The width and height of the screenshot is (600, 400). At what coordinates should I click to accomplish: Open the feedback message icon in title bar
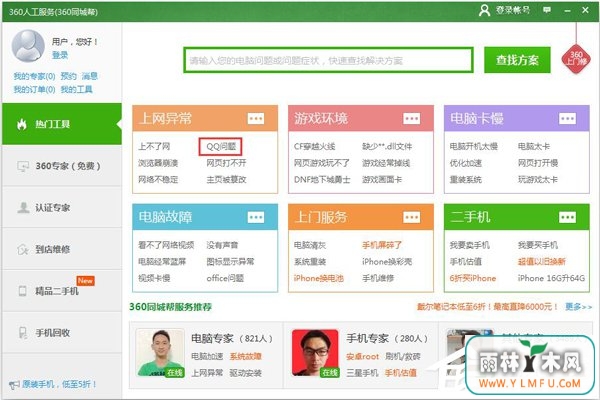tap(547, 10)
